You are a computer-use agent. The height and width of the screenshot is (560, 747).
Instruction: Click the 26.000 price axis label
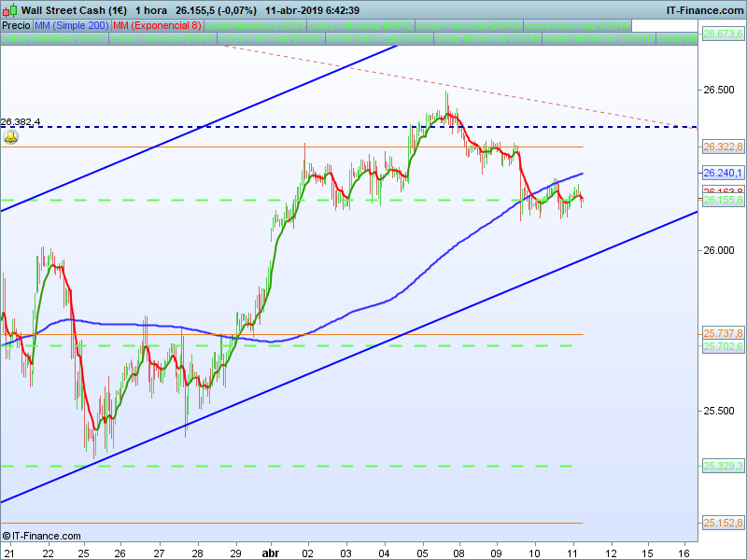coord(719,250)
